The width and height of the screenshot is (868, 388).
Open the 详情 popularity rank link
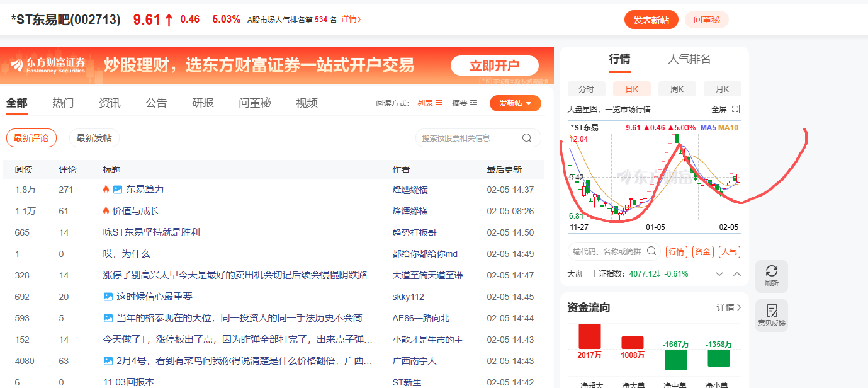tap(351, 20)
